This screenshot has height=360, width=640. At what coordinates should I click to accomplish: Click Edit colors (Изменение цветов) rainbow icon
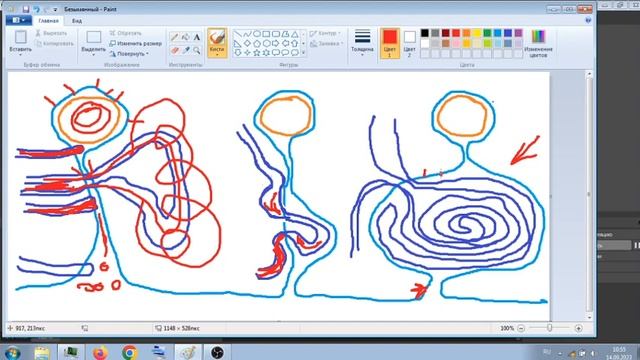(538, 37)
